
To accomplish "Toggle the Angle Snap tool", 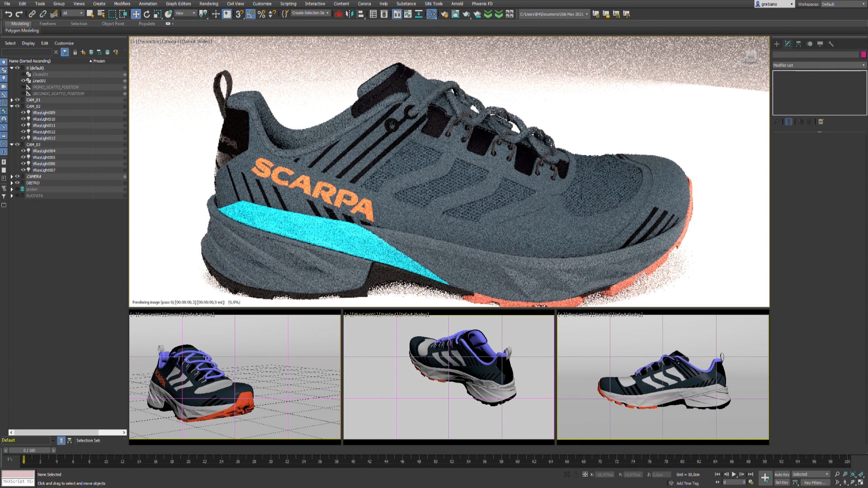I will point(250,14).
